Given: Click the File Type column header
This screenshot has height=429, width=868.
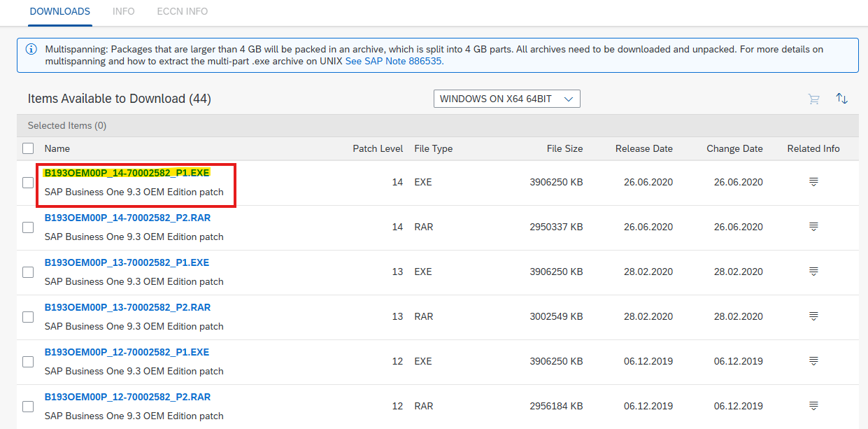Looking at the screenshot, I should coord(434,148).
